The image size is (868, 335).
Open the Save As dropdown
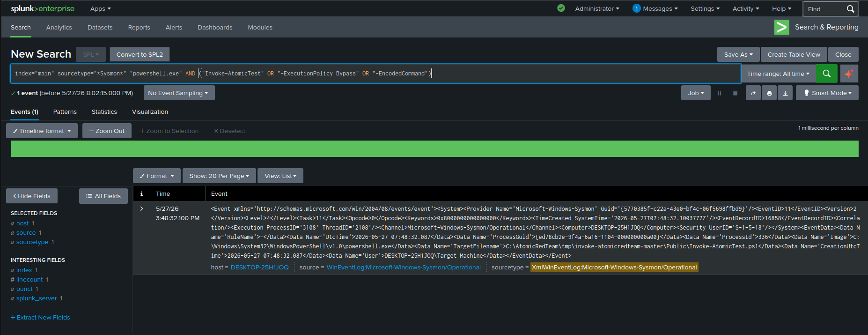[x=738, y=54]
